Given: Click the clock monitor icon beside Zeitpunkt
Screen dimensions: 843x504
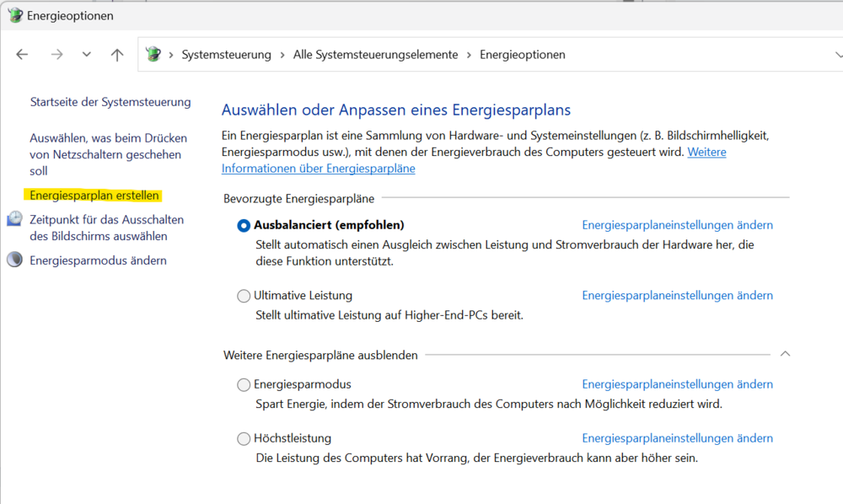Looking at the screenshot, I should point(14,219).
